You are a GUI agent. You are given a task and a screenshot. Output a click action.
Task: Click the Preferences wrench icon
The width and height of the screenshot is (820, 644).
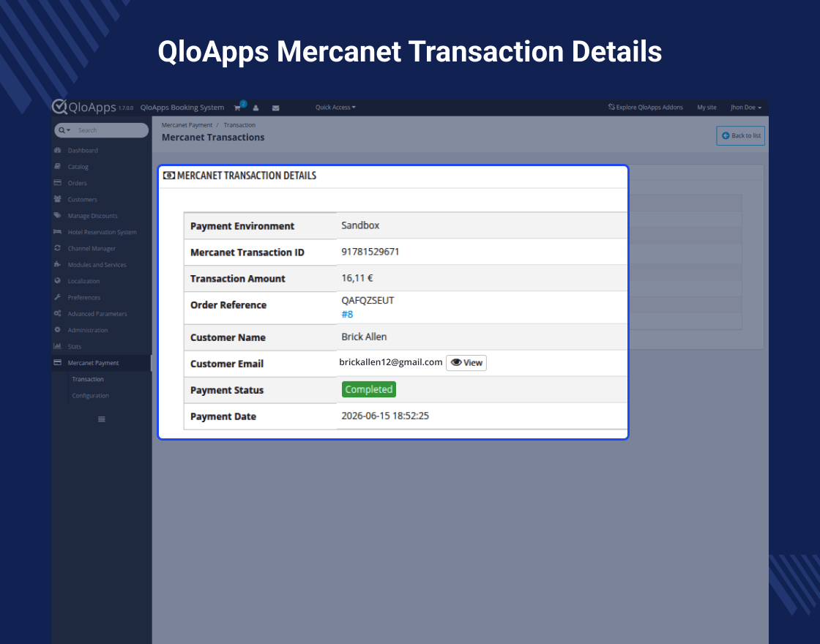[x=58, y=297]
